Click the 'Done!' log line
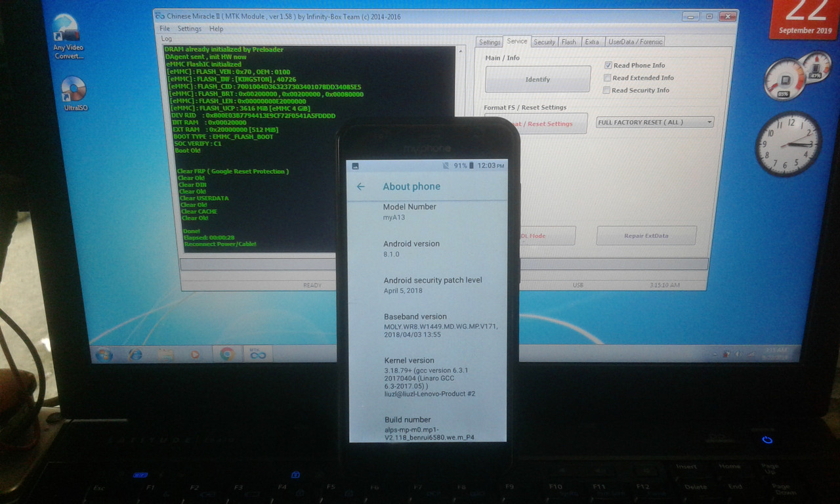 192,231
